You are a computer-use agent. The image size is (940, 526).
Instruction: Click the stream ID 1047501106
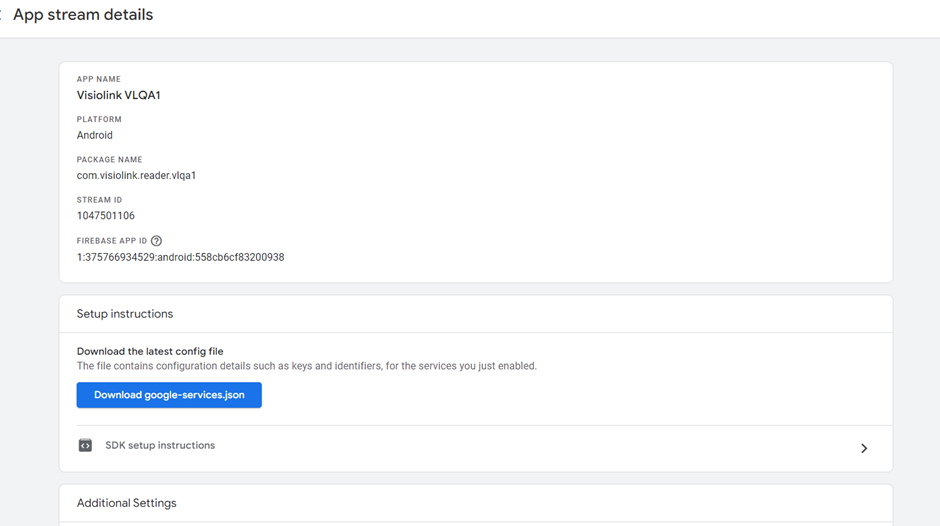coord(106,216)
